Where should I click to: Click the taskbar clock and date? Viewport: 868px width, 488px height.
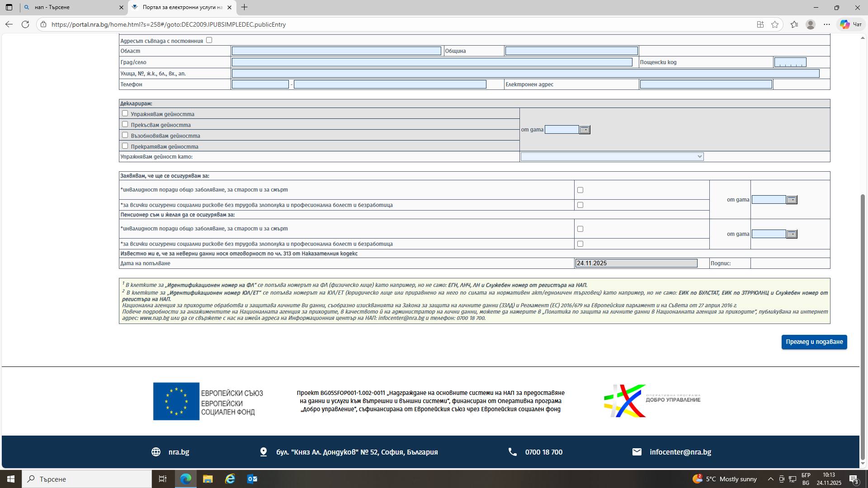829,479
